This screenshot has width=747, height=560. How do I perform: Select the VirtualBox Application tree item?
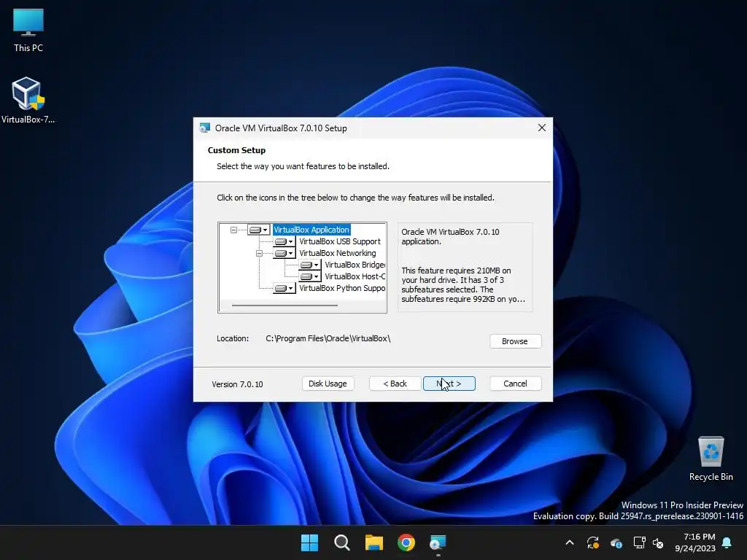pyautogui.click(x=311, y=230)
